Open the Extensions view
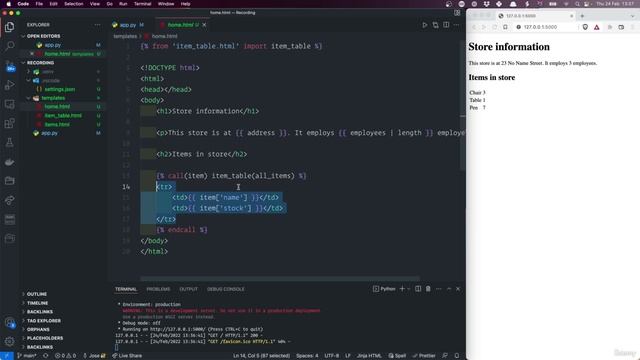Viewport: 640px width, 360px height. pos(9,123)
